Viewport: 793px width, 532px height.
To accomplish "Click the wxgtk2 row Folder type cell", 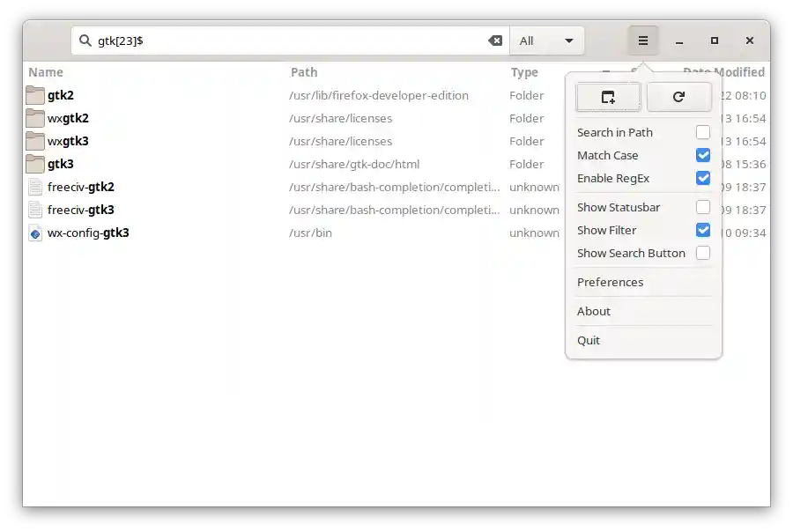I will point(527,118).
